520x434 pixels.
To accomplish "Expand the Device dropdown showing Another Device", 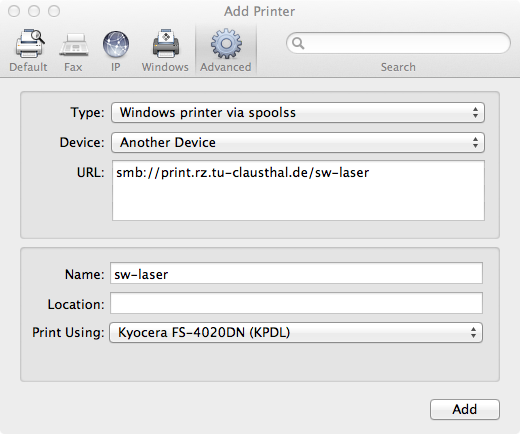I will coord(298,143).
